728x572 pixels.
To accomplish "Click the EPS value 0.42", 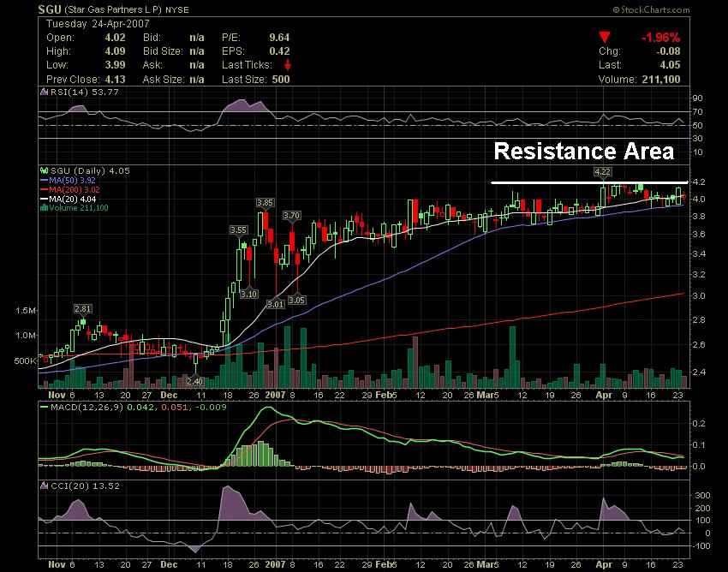I will (x=279, y=51).
